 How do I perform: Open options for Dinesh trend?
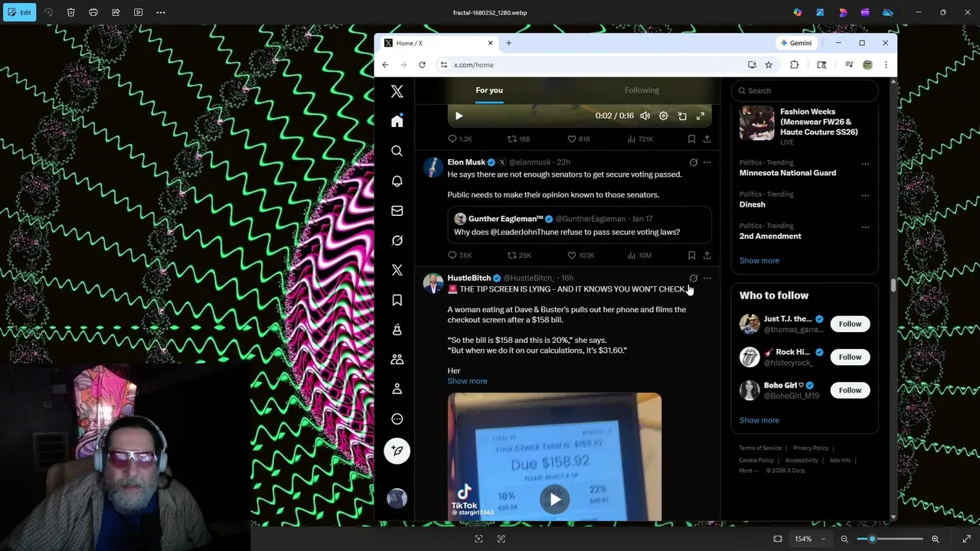click(x=865, y=195)
